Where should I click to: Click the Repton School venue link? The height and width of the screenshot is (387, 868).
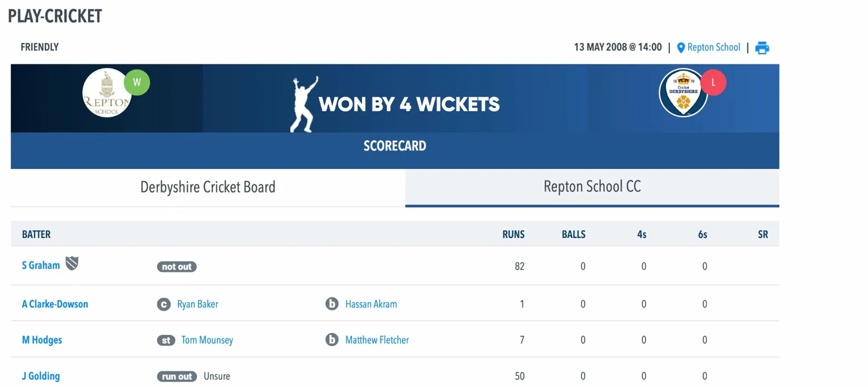[x=714, y=48]
